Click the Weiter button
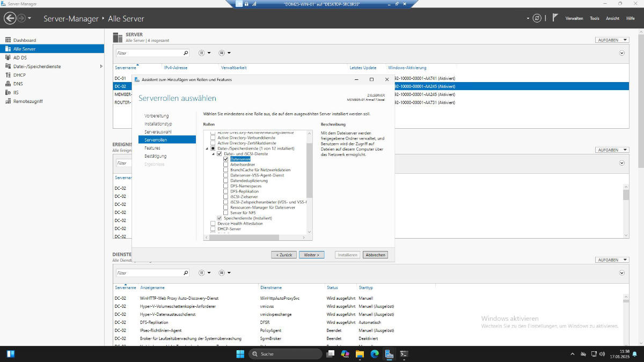Viewport: 644px width, 362px height. (x=312, y=255)
